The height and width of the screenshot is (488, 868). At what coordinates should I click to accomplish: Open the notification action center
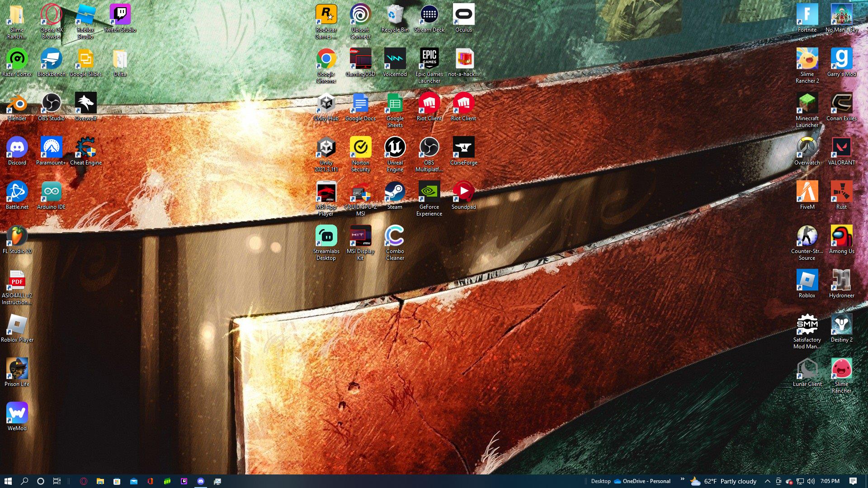click(x=853, y=481)
